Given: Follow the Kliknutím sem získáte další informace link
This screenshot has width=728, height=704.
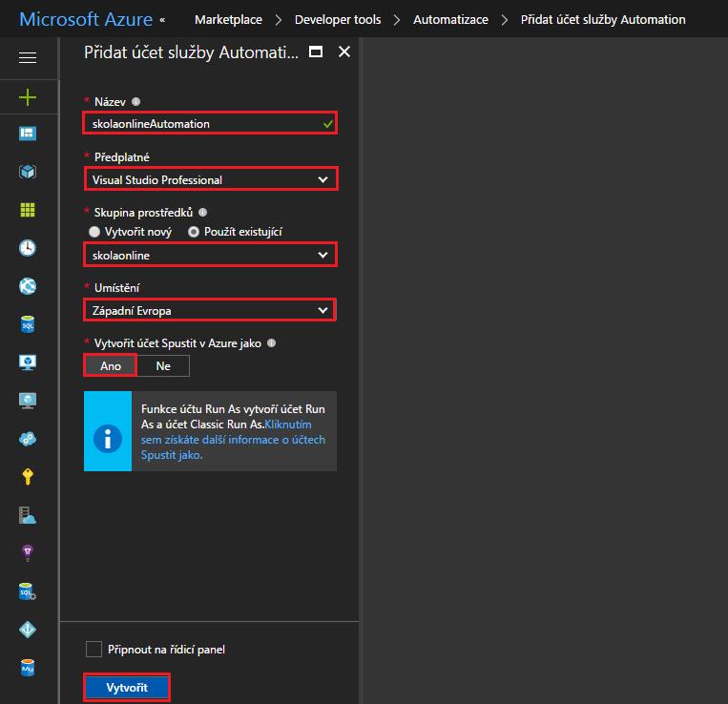Looking at the screenshot, I should pyautogui.click(x=233, y=440).
